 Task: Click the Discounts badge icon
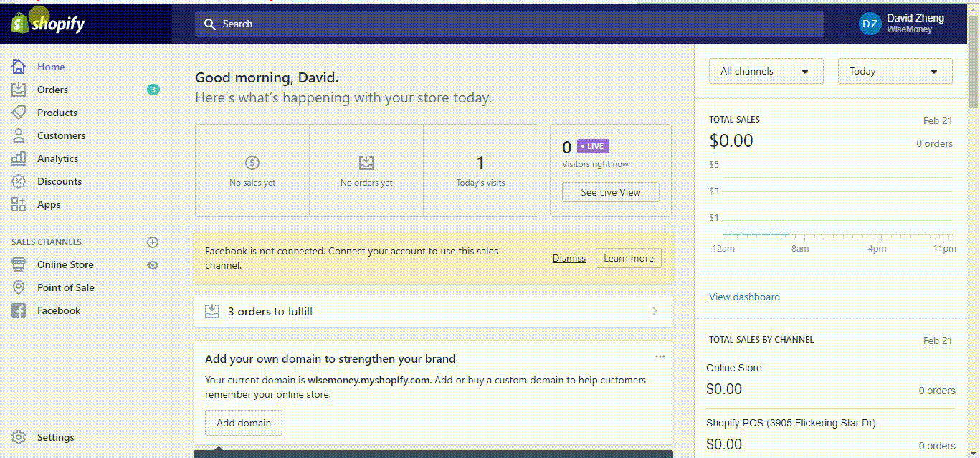[19, 181]
